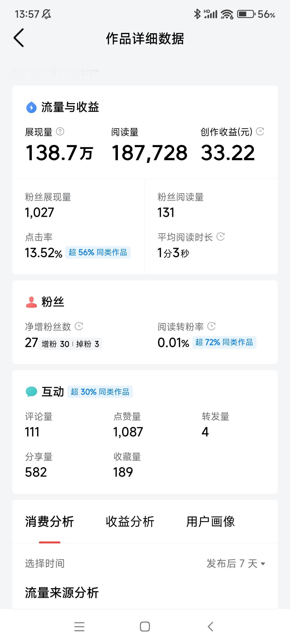Tap the Android home button
The image size is (290, 644).
145,627
